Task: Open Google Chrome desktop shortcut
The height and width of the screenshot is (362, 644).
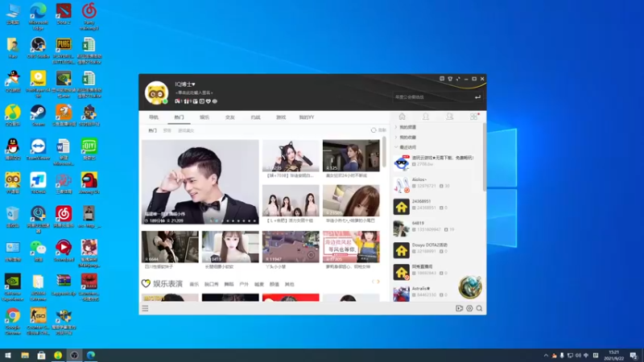Action: (x=13, y=322)
